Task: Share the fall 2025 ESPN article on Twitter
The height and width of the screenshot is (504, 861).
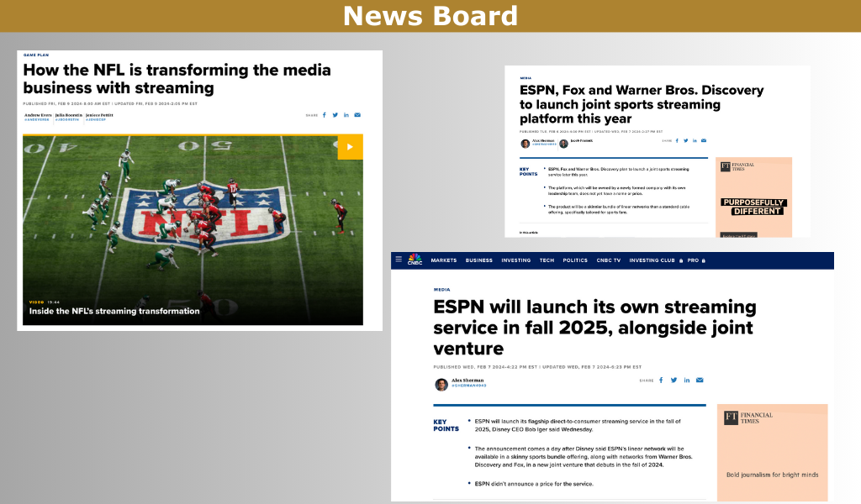Action: [673, 380]
